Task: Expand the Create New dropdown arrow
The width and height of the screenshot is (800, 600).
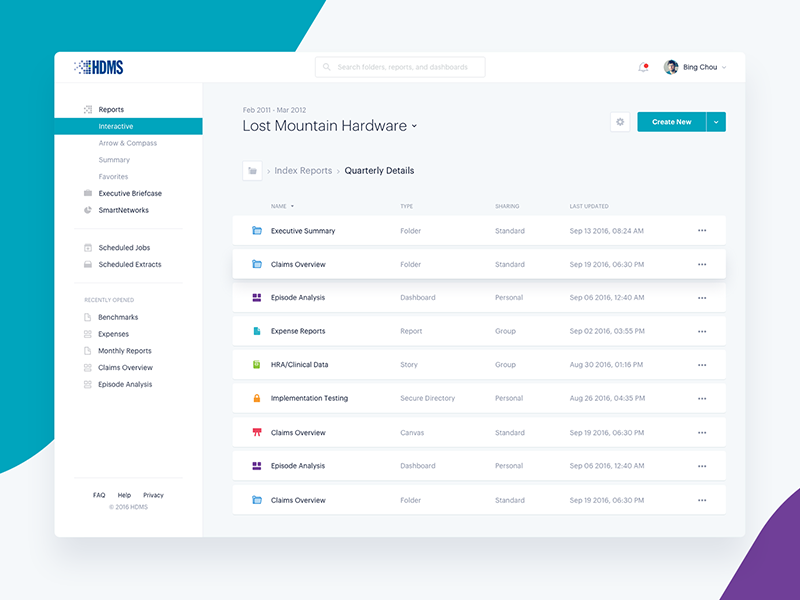Action: tap(716, 122)
